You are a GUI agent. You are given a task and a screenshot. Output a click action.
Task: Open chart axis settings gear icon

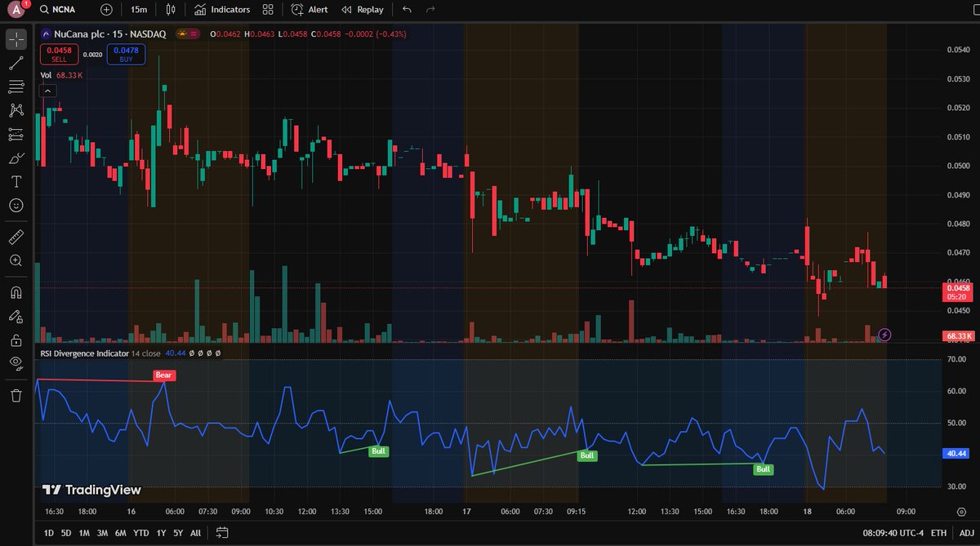[x=961, y=511]
